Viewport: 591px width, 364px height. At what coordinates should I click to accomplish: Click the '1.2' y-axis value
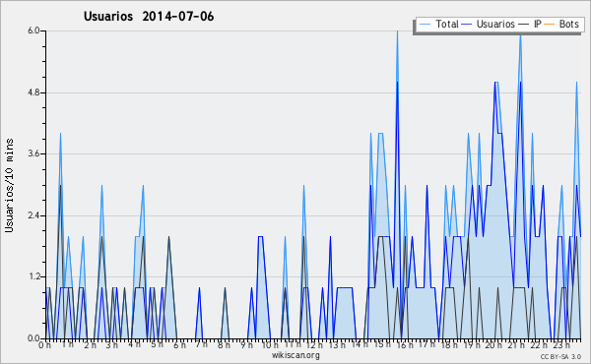coord(33,276)
